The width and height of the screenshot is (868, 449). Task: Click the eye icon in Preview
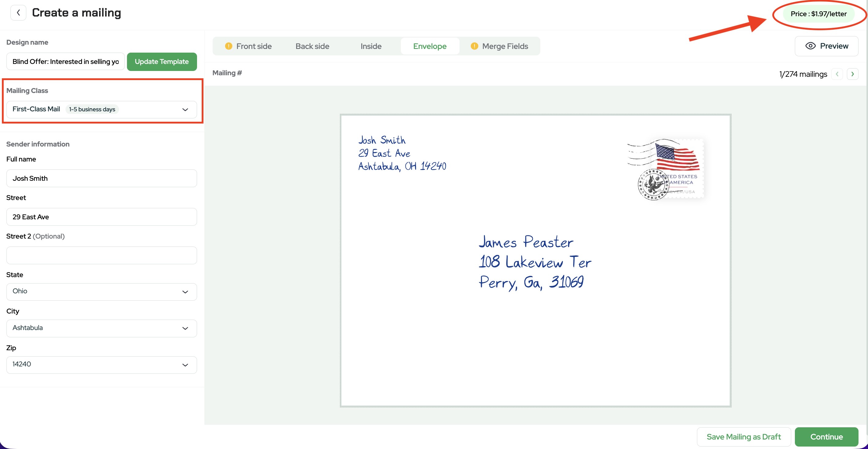pyautogui.click(x=810, y=46)
